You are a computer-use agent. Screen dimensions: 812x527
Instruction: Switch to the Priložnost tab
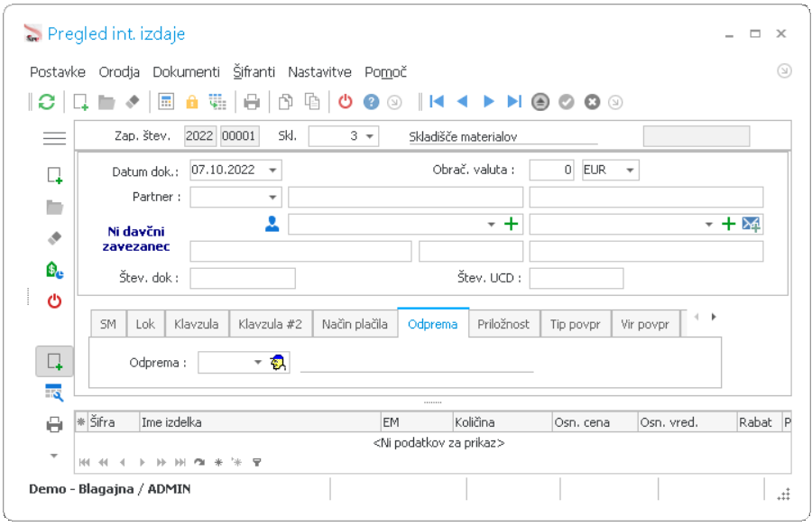click(x=503, y=324)
